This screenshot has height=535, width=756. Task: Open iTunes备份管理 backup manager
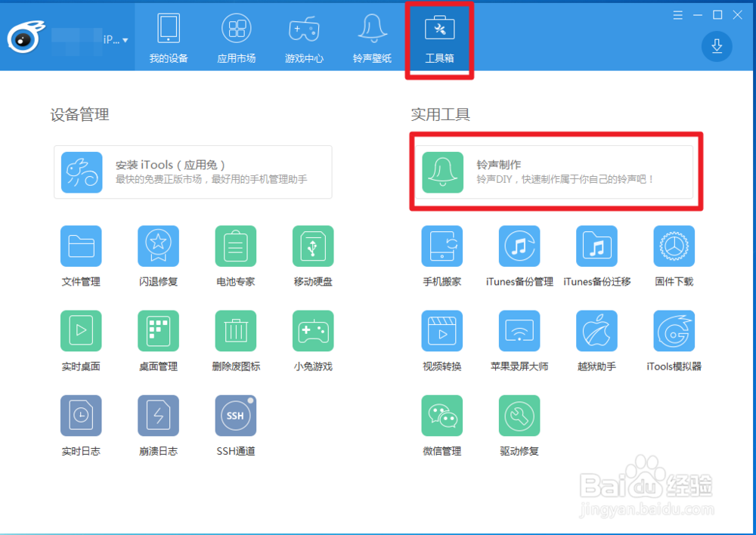point(519,246)
